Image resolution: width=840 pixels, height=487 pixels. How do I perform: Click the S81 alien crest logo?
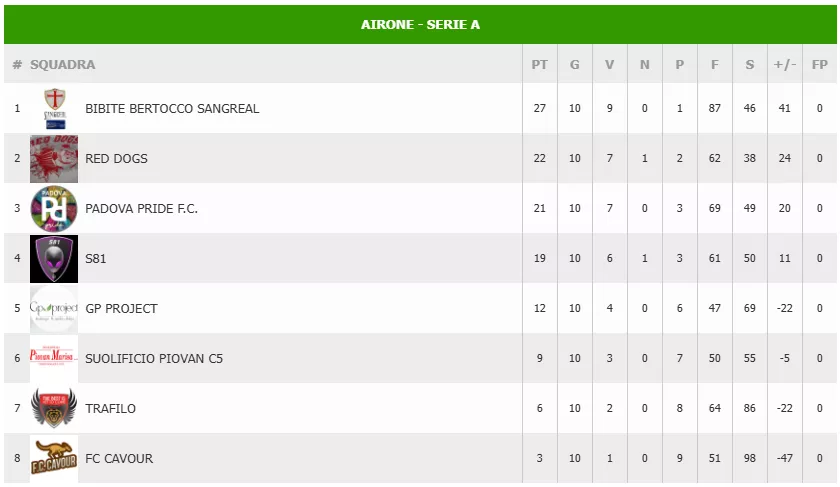tap(54, 258)
